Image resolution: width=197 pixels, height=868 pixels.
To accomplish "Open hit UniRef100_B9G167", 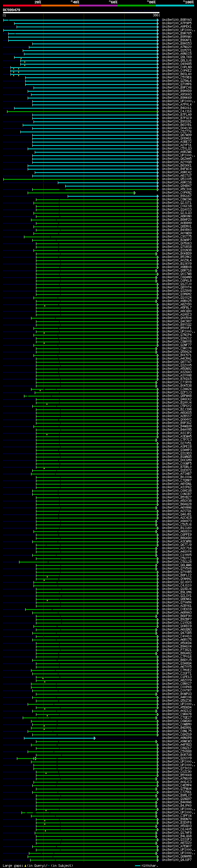I will coord(176,196).
